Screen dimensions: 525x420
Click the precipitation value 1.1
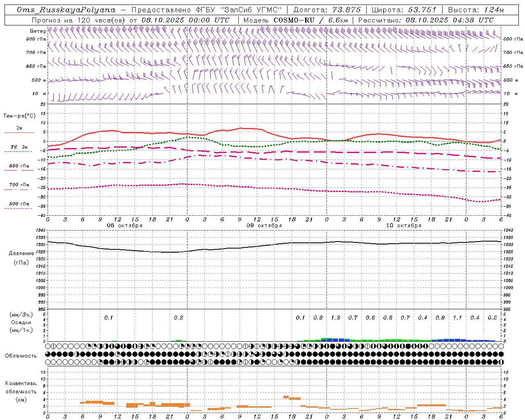457,317
